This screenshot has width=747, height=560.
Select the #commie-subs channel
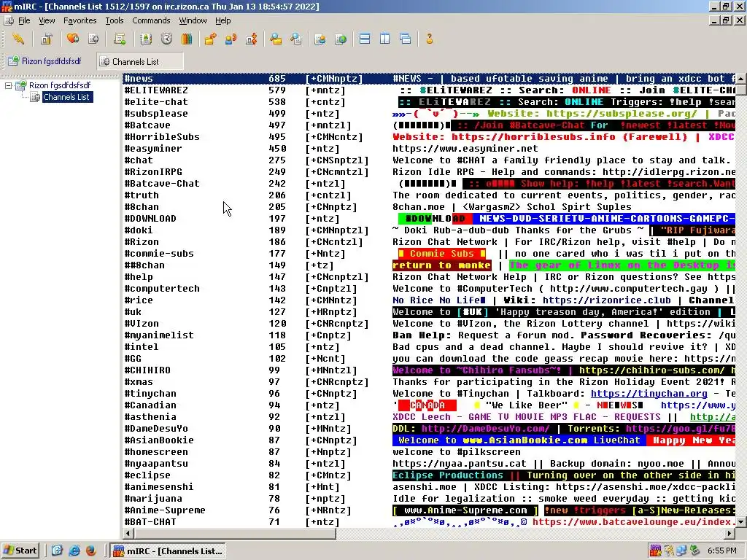pyautogui.click(x=429, y=253)
